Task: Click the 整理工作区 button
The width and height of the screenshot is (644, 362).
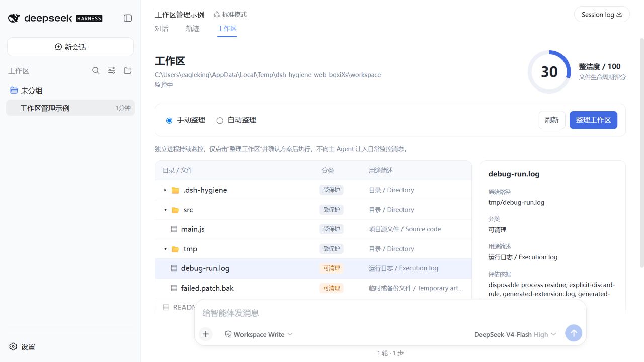Action: tap(593, 120)
